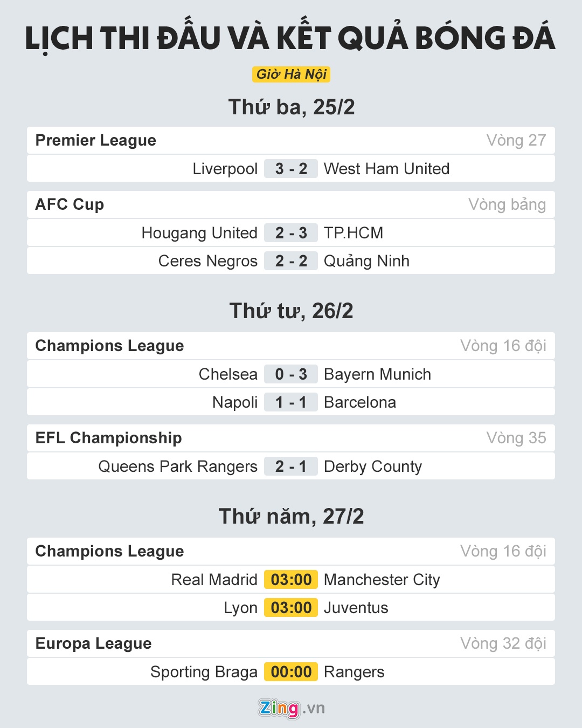This screenshot has height=728, width=582.
Task: Select the EFL Championship header
Action: [x=291, y=438]
